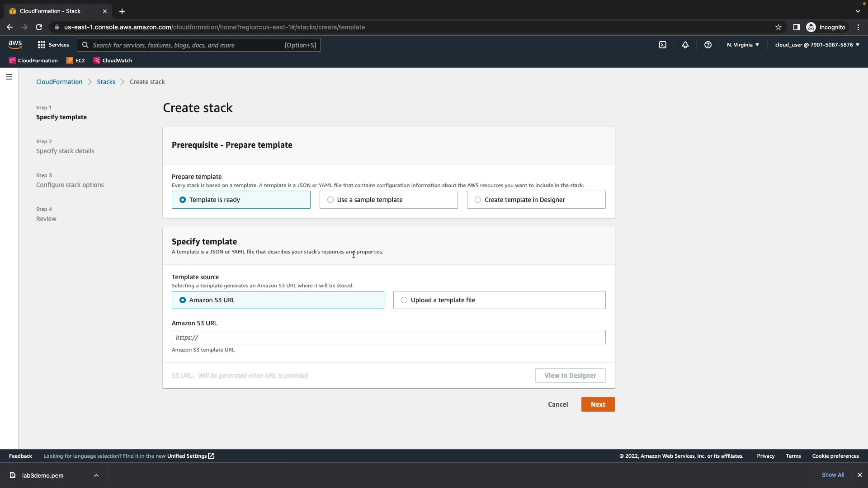The width and height of the screenshot is (868, 488).
Task: Open the cloud_user account dropdown
Action: coord(817,45)
